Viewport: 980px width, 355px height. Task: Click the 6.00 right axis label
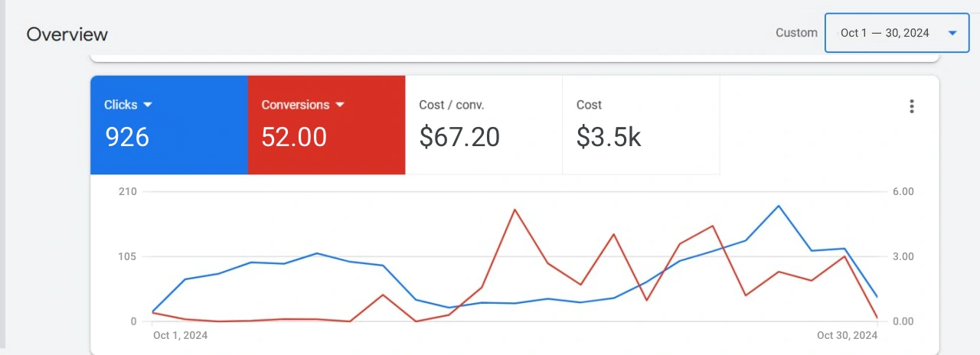click(x=903, y=191)
